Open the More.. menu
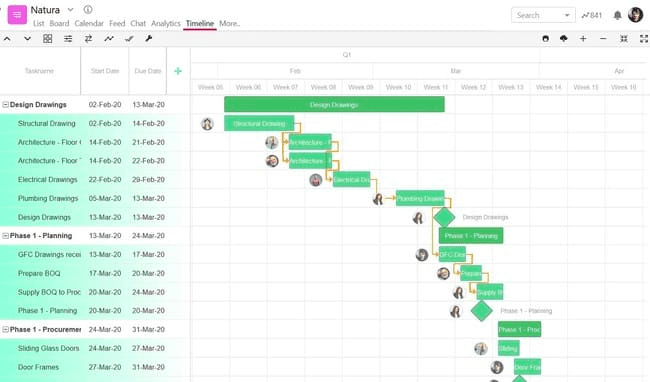 pos(230,24)
